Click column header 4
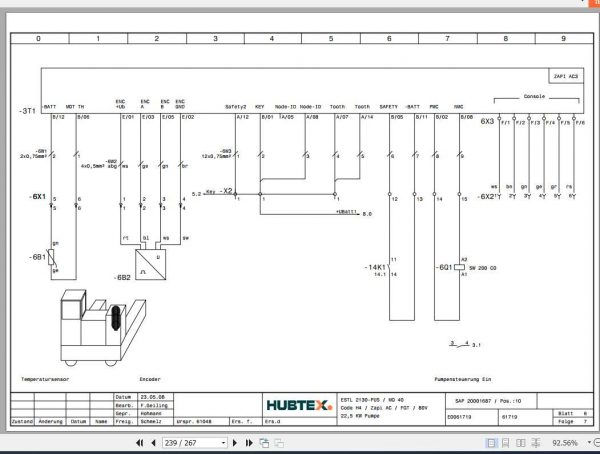 [x=272, y=38]
